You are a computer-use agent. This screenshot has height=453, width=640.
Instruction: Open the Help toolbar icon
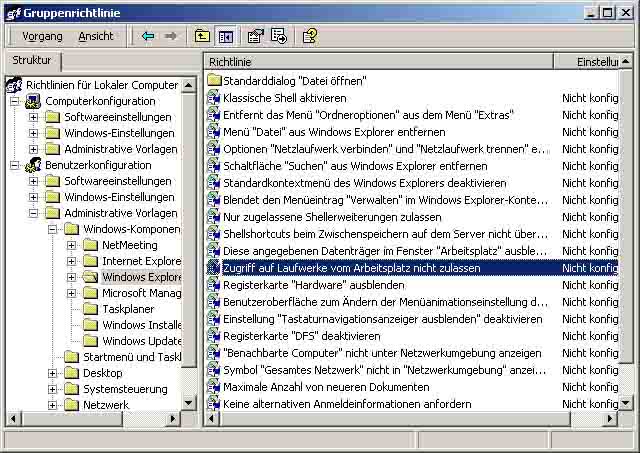point(310,36)
